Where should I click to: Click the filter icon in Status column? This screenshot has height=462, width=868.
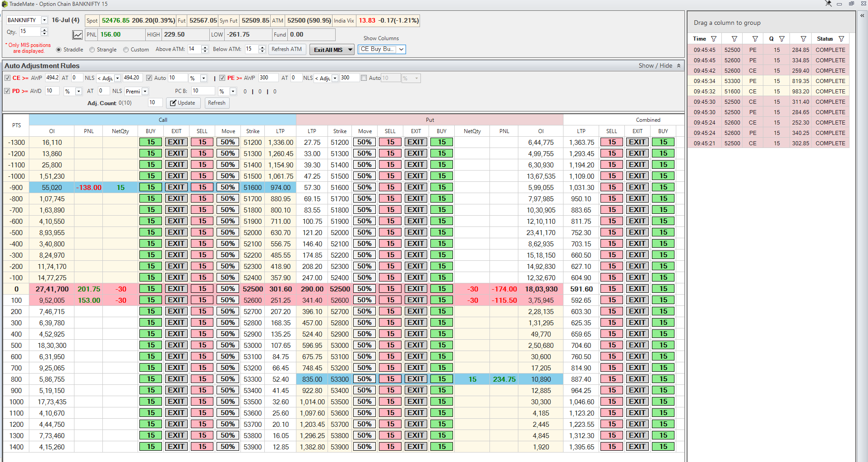(841, 39)
